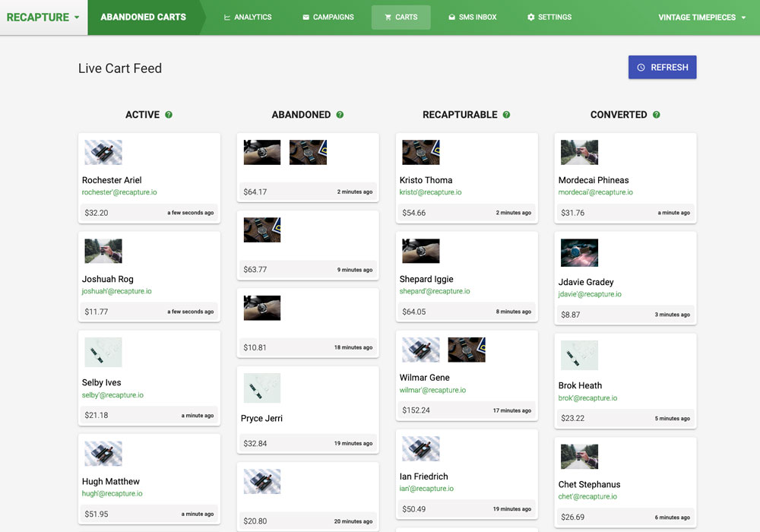Open Selby Ives' product thumbnail
Image resolution: width=760 pixels, height=532 pixels.
point(103,352)
